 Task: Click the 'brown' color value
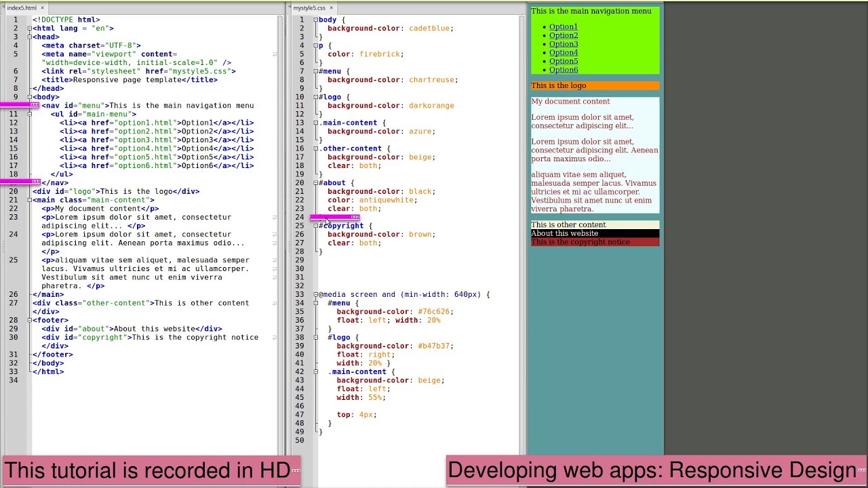(x=420, y=235)
